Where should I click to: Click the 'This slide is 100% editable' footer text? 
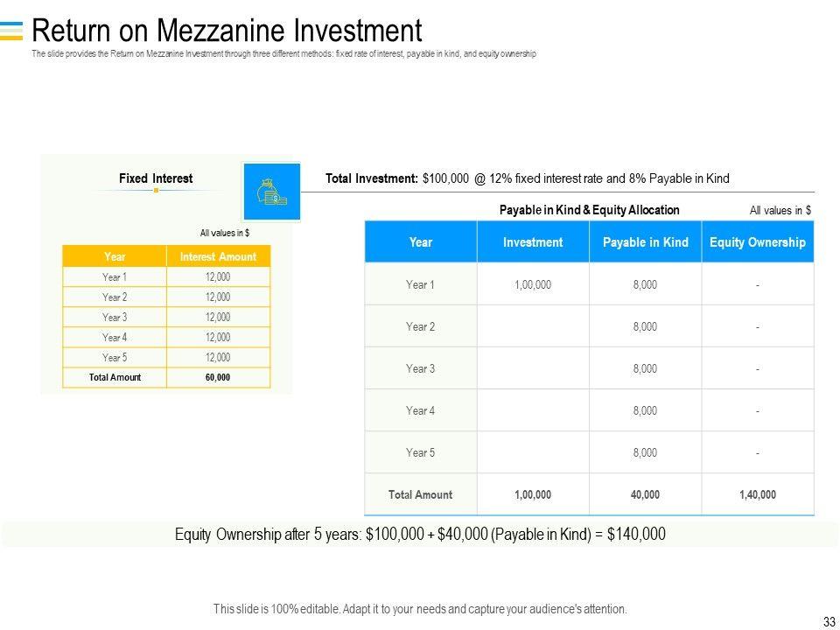pyautogui.click(x=420, y=609)
